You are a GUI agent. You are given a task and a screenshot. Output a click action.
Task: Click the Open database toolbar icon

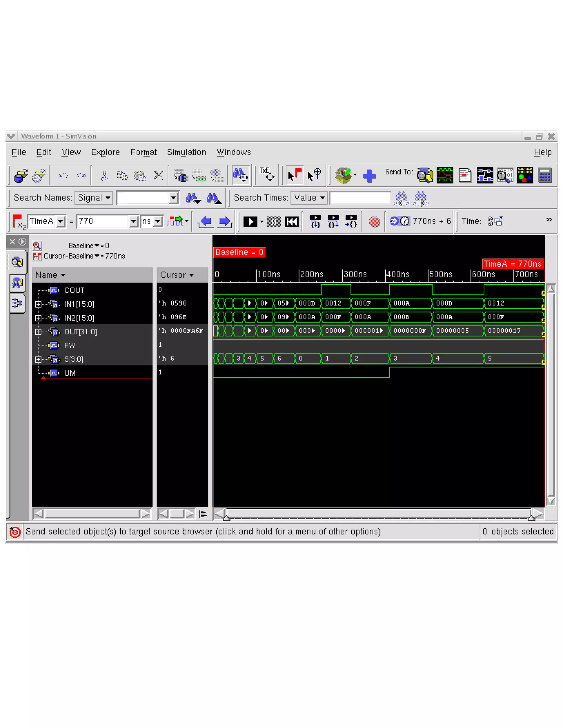click(21, 175)
